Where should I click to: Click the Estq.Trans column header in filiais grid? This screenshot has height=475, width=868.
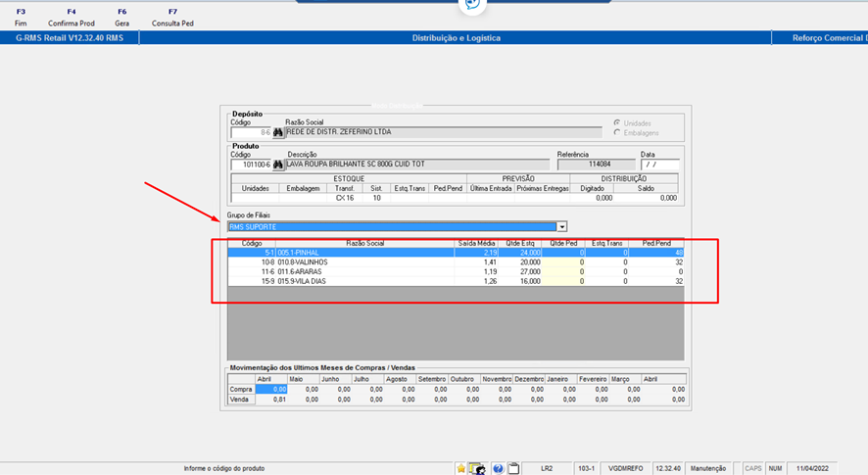click(606, 244)
